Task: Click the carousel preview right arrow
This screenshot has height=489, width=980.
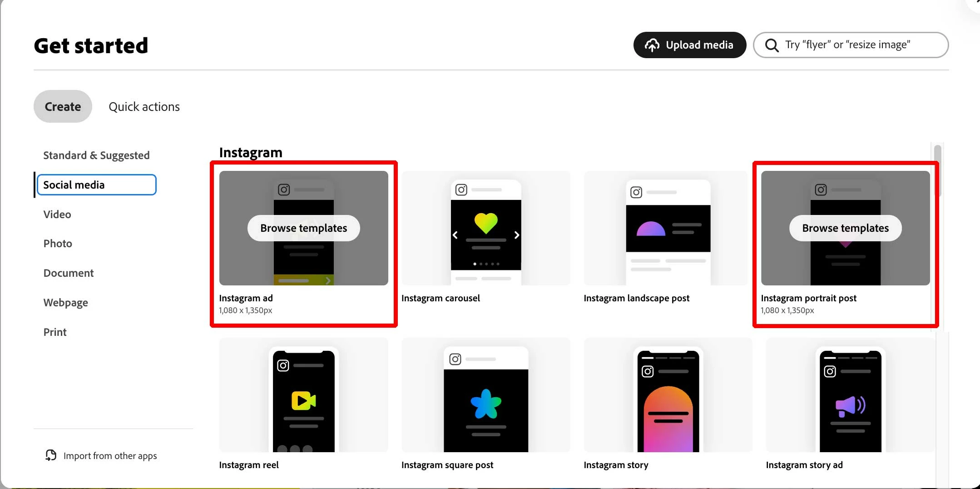Action: tap(516, 235)
